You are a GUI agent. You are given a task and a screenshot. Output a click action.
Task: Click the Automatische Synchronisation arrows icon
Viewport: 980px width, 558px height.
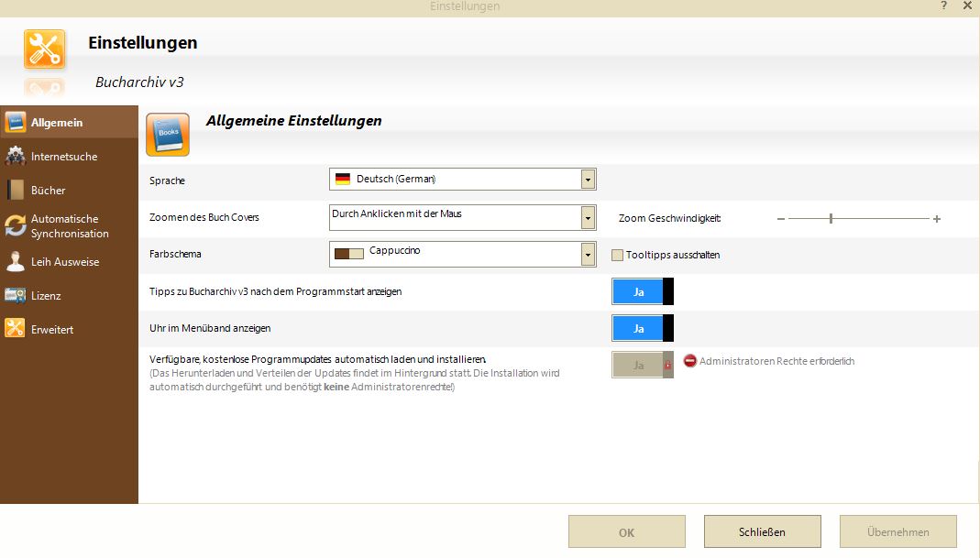[15, 225]
